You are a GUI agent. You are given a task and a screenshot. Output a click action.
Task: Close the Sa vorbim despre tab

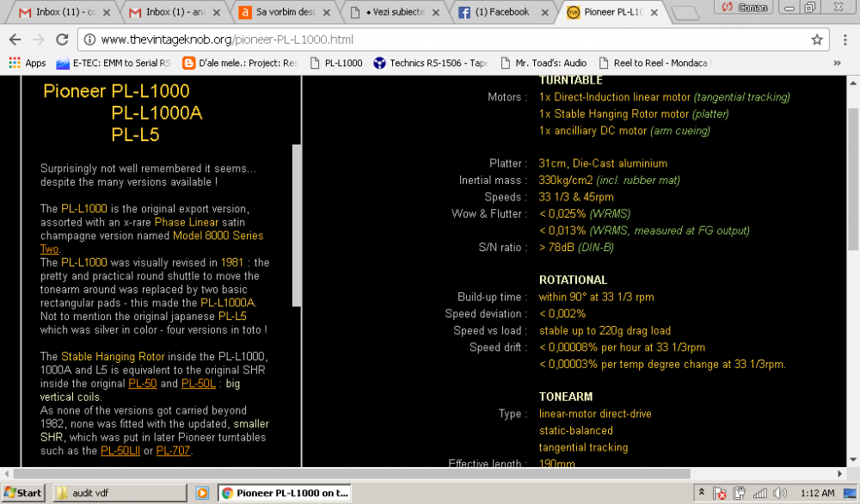tap(326, 12)
